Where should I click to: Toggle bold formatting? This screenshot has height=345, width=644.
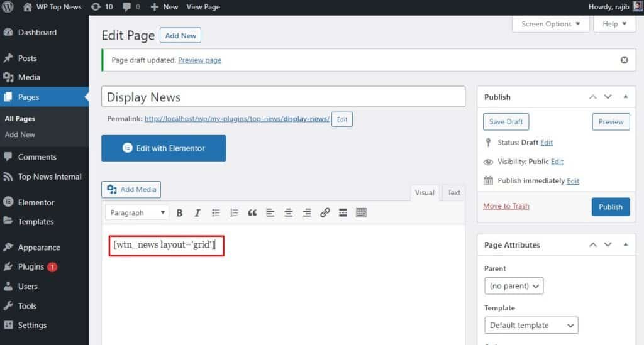pyautogui.click(x=179, y=213)
